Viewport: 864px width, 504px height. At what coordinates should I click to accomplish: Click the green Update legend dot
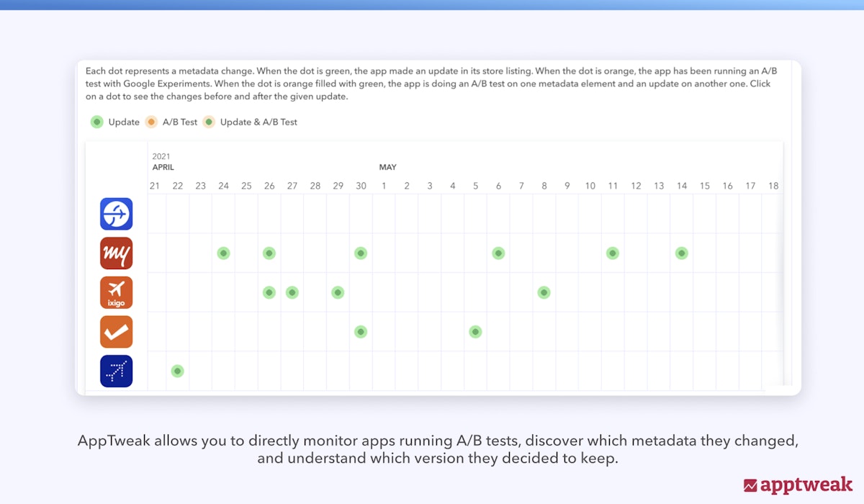tap(97, 122)
